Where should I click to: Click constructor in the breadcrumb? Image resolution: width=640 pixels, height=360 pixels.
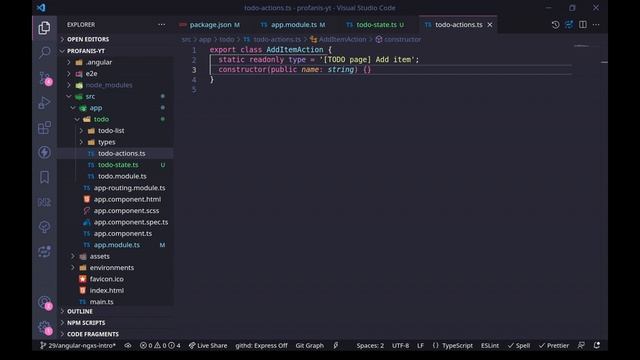(402, 39)
